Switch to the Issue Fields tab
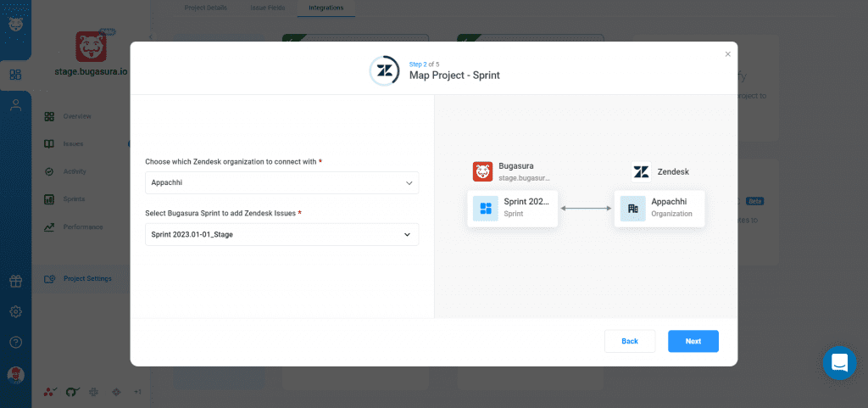 coord(268,8)
